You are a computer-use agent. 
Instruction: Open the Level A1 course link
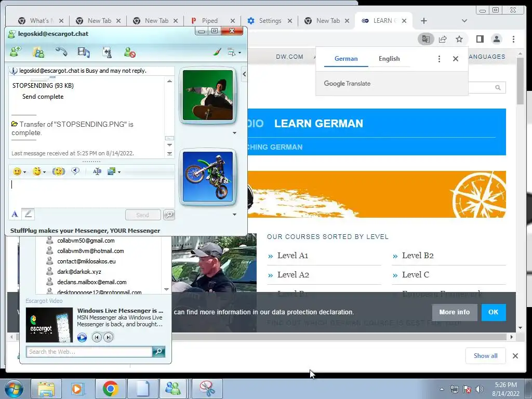click(x=292, y=256)
